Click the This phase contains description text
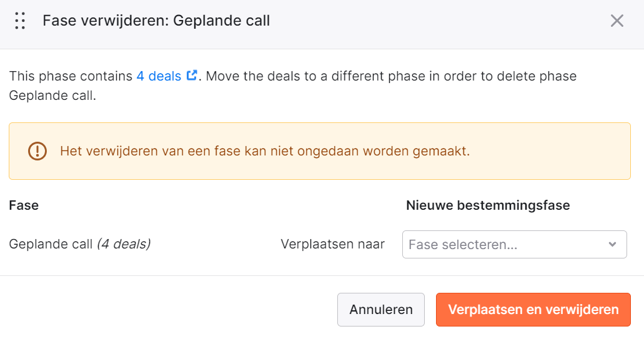Image resolution: width=644 pixels, height=339 pixels. click(71, 76)
